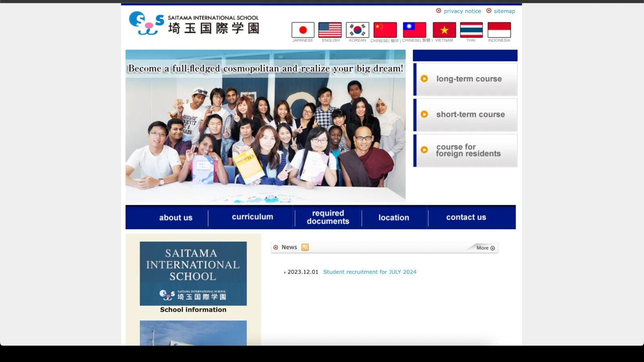The width and height of the screenshot is (644, 362).
Task: Switch the site language to Japanese flag icon
Action: pyautogui.click(x=302, y=29)
